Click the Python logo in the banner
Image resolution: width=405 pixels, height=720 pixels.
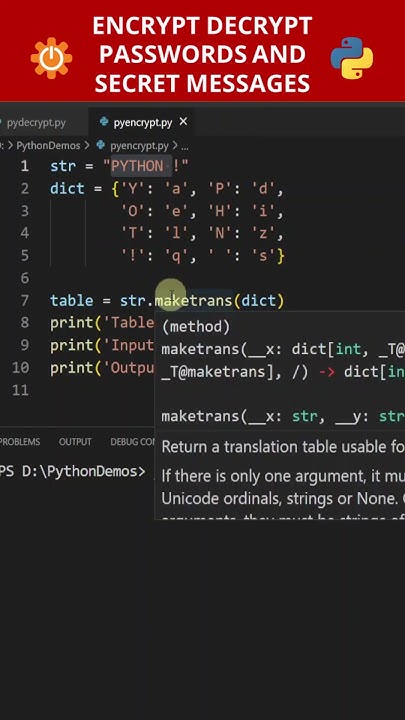coord(352,58)
